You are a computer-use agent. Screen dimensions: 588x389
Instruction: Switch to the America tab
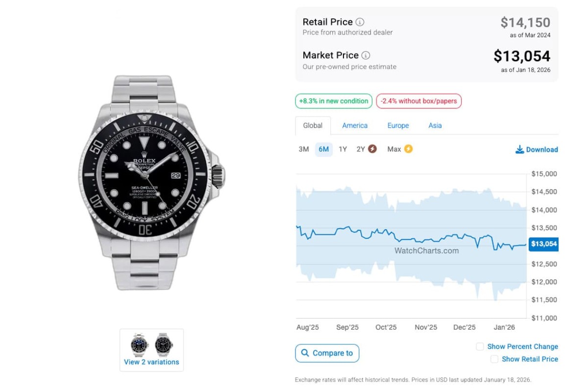click(x=355, y=125)
